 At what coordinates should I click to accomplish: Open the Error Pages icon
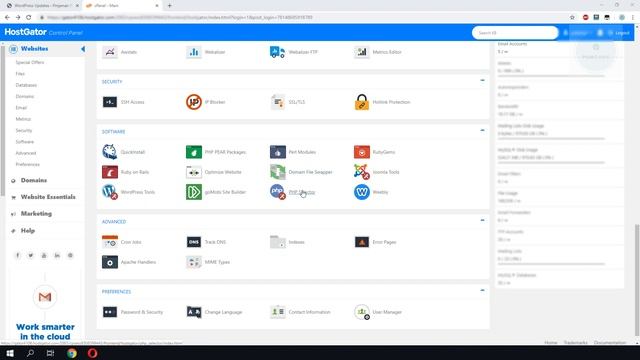(362, 242)
